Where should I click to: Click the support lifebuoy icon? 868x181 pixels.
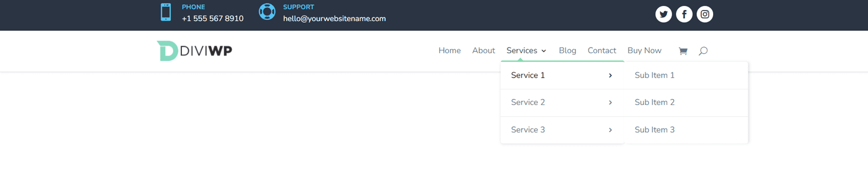[x=267, y=12]
